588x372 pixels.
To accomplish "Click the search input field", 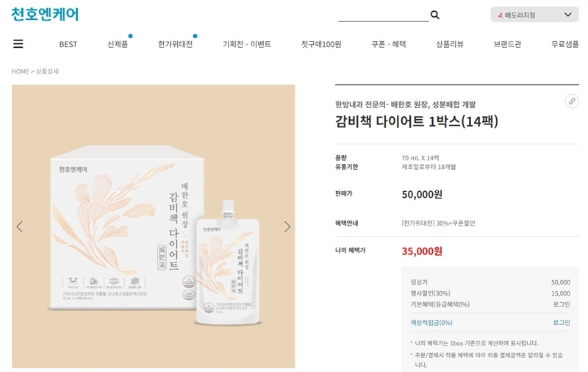I will pyautogui.click(x=383, y=15).
